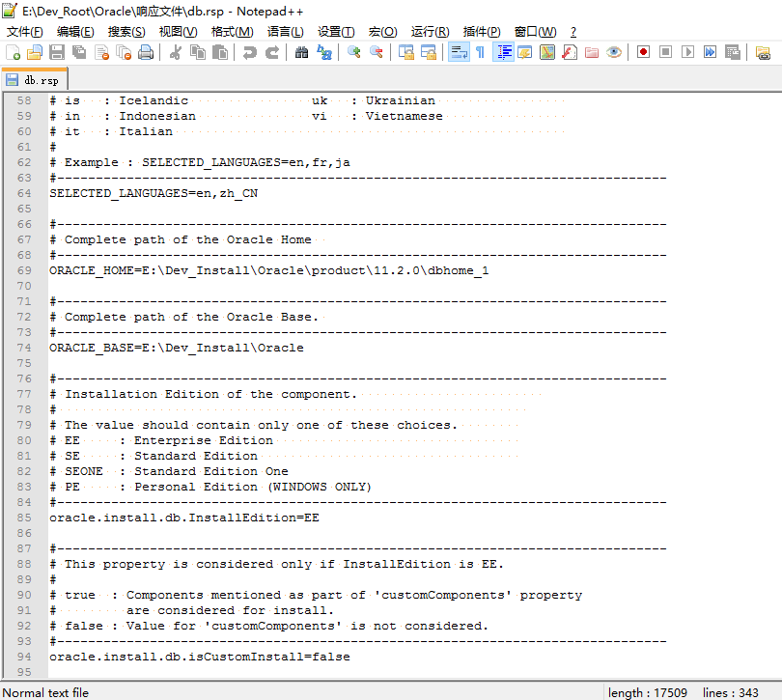Screen dimensions: 782x700
Task: Click 'Normal text file' in status bar
Action: 45,692
